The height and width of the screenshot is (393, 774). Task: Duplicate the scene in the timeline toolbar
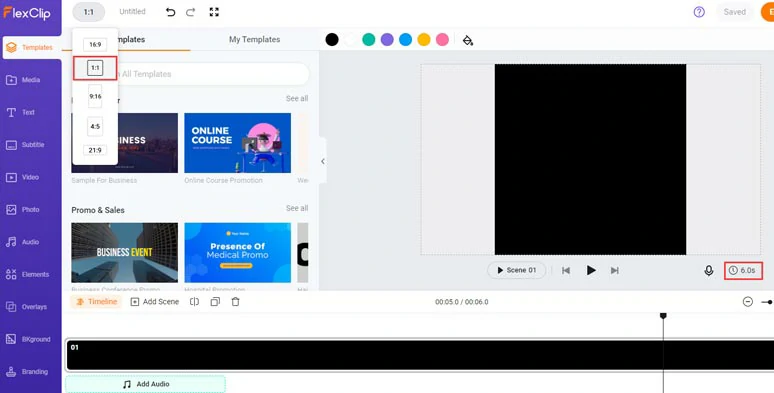215,302
